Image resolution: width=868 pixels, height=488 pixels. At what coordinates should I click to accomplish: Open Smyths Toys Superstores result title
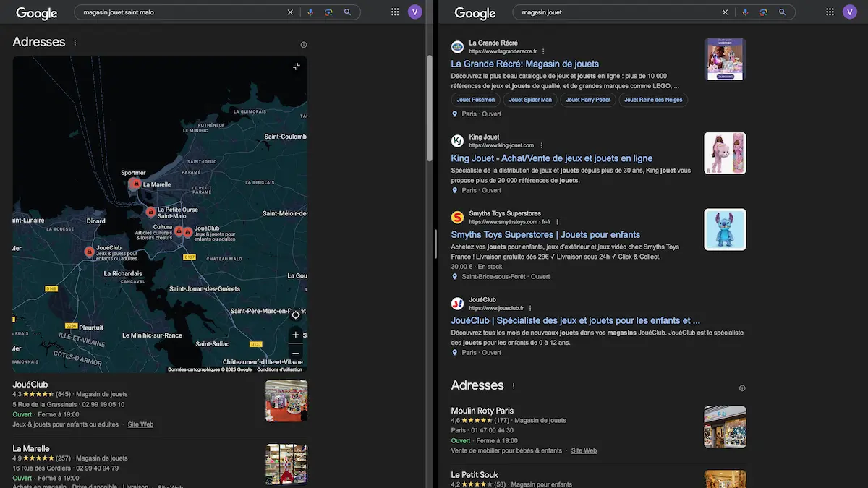(545, 234)
